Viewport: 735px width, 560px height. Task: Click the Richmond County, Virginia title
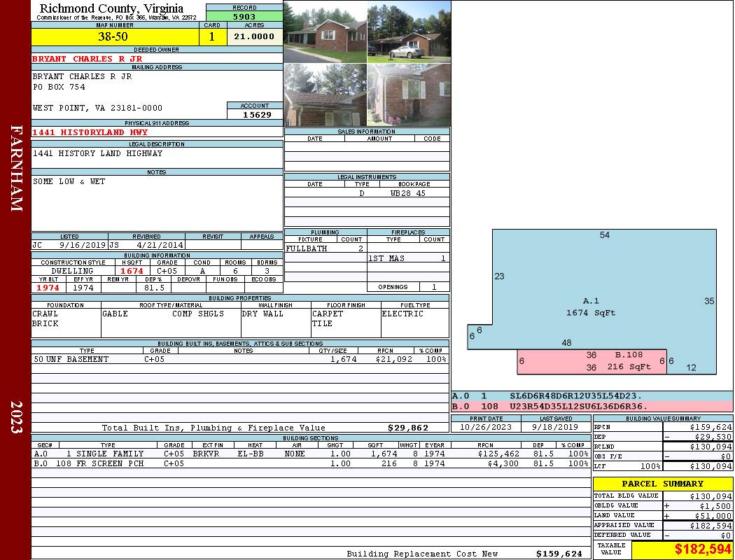tap(111, 8)
